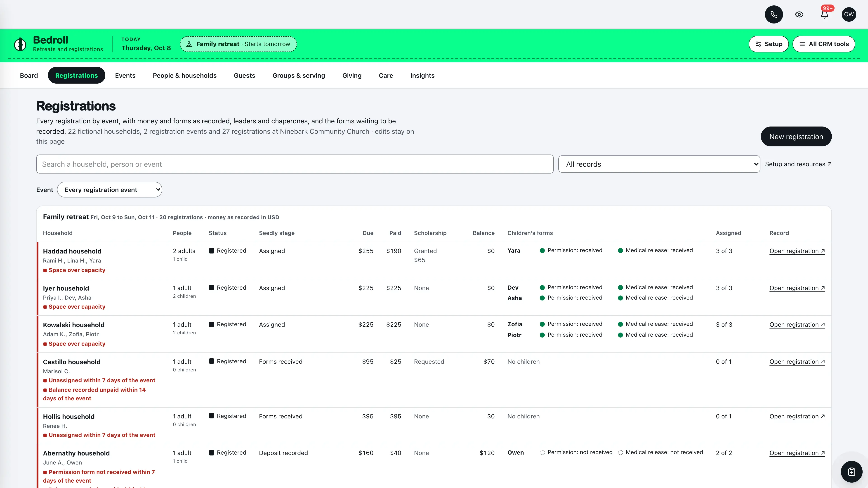
Task: Click the Family retreat starts tomorrow pill
Action: click(238, 44)
